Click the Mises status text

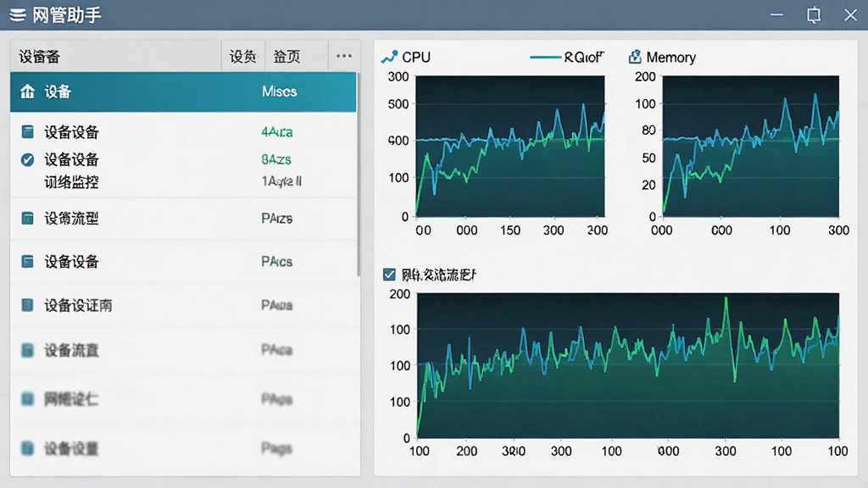click(x=280, y=91)
